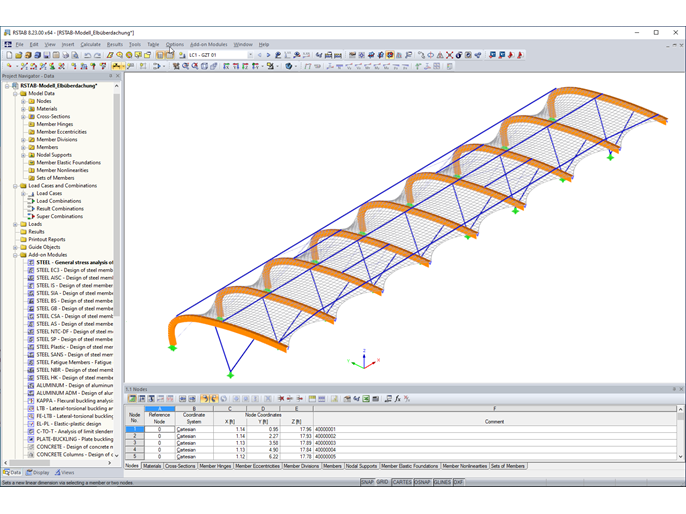The width and height of the screenshot is (686, 514).
Task: Switch to Nodal Supports table tab
Action: click(361, 466)
